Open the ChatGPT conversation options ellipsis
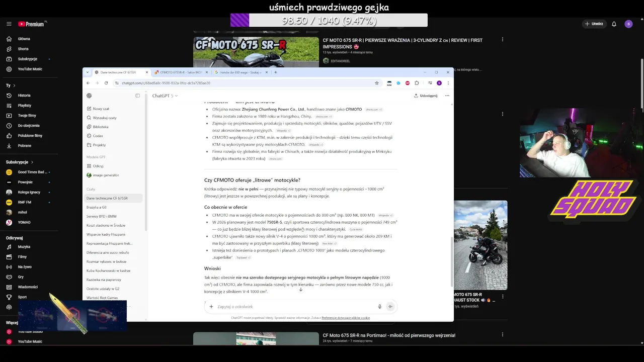644x362 pixels. tap(447, 96)
